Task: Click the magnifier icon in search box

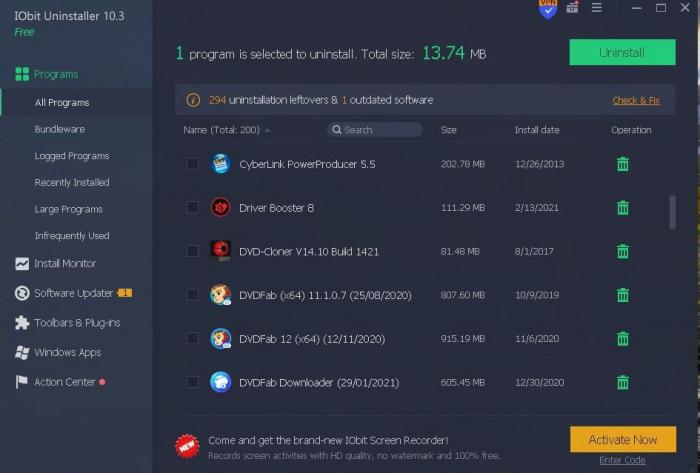Action: [x=337, y=130]
